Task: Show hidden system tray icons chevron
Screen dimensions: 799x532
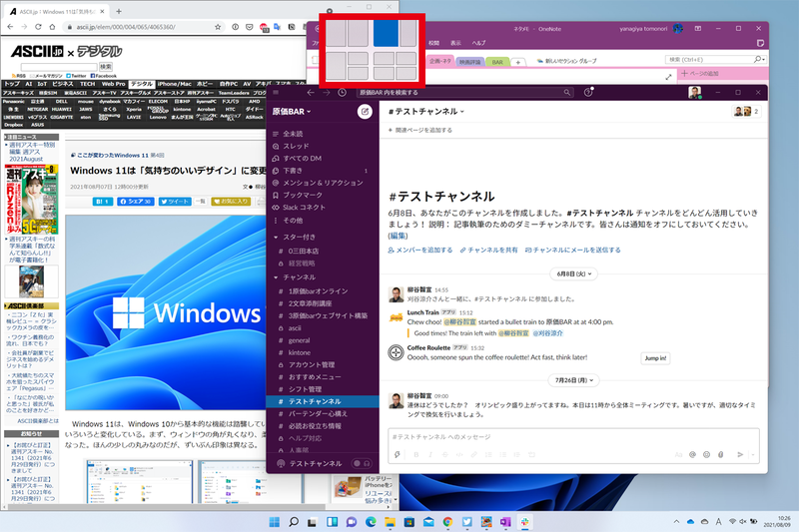Action: tap(676, 522)
